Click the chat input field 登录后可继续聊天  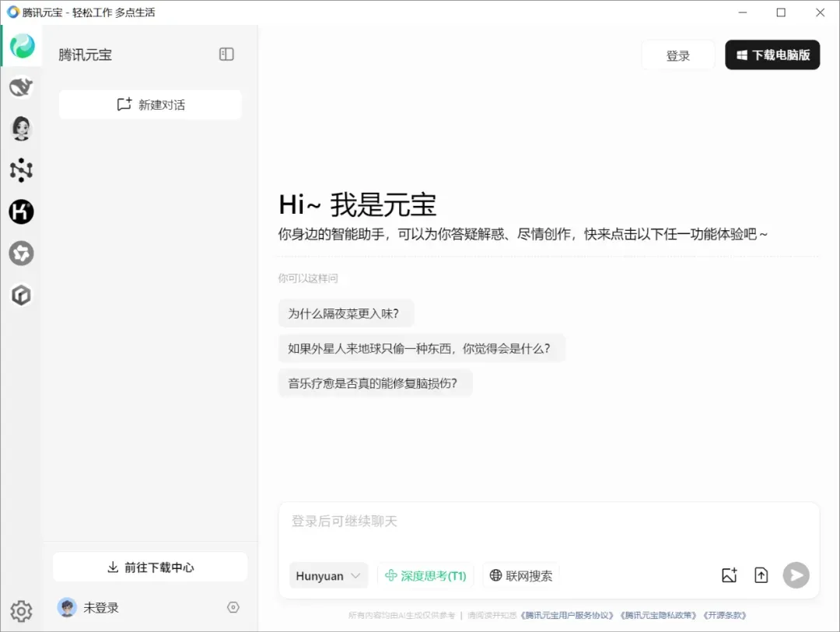coord(549,521)
